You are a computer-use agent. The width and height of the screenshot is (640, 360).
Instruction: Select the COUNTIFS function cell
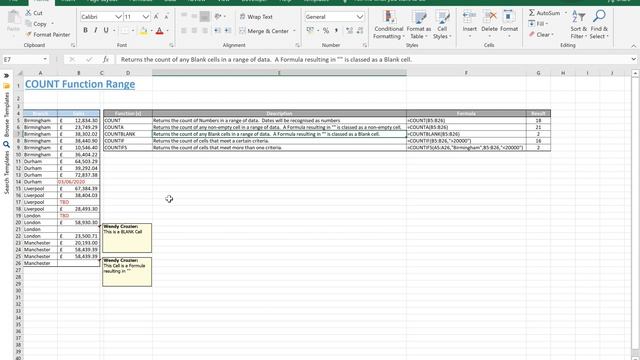[x=128, y=147]
